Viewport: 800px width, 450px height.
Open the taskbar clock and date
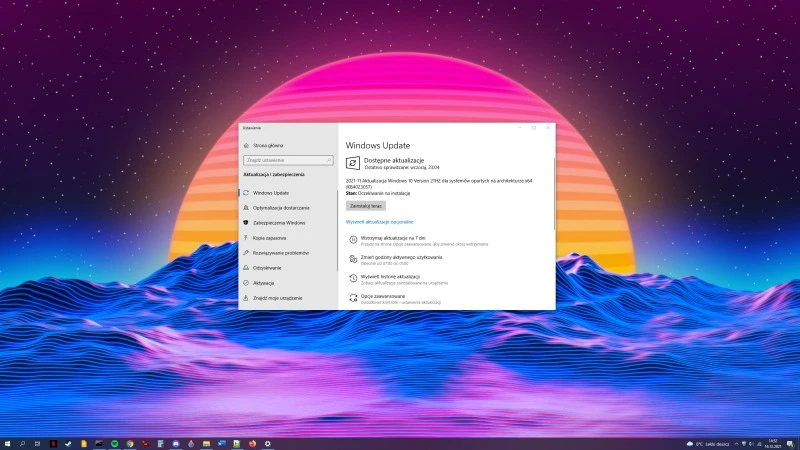click(x=773, y=444)
